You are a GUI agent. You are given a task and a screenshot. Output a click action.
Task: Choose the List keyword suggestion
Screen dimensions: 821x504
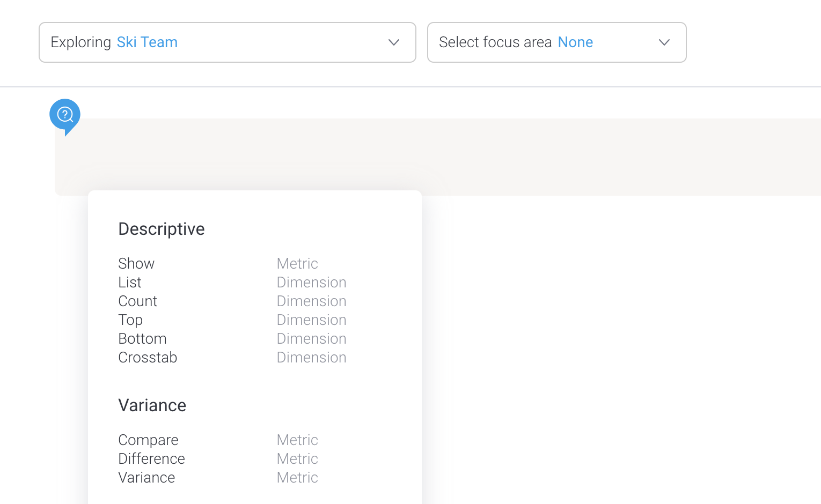[130, 283]
